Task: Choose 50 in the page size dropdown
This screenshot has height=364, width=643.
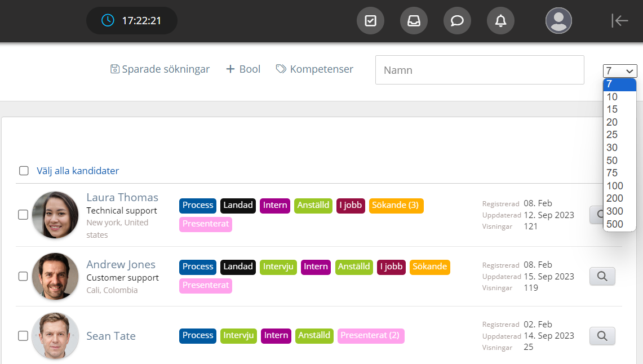Action: [612, 160]
